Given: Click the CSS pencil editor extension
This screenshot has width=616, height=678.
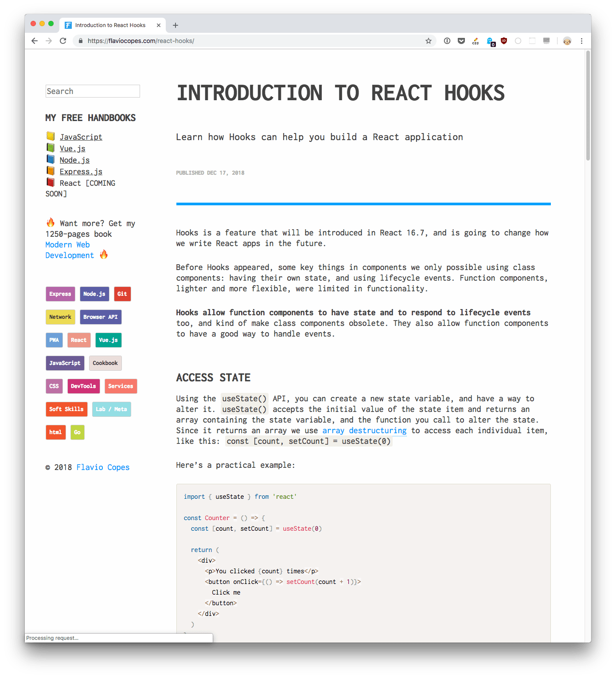Looking at the screenshot, I should tap(475, 41).
